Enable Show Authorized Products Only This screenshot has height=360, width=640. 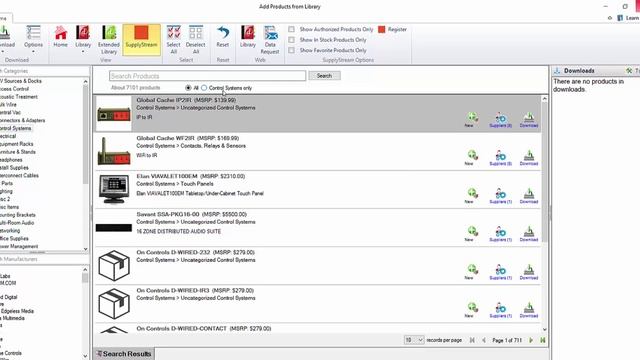click(291, 29)
